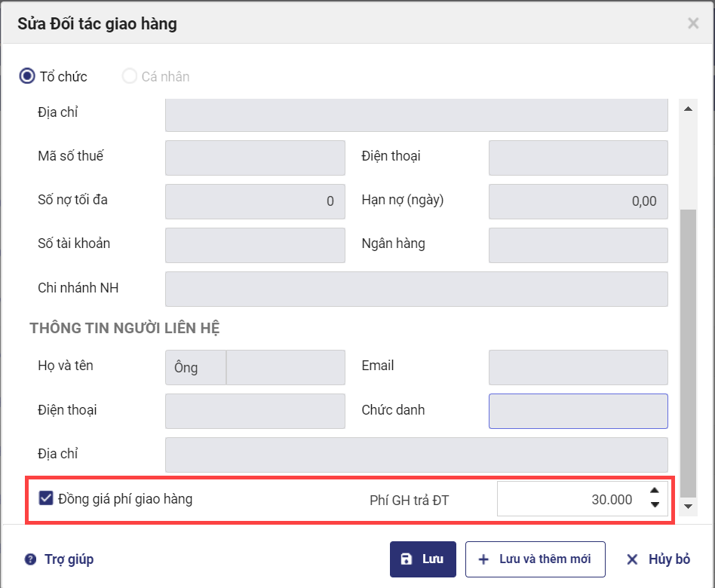
Task: Select the Cá nhân radio button
Action: (130, 76)
